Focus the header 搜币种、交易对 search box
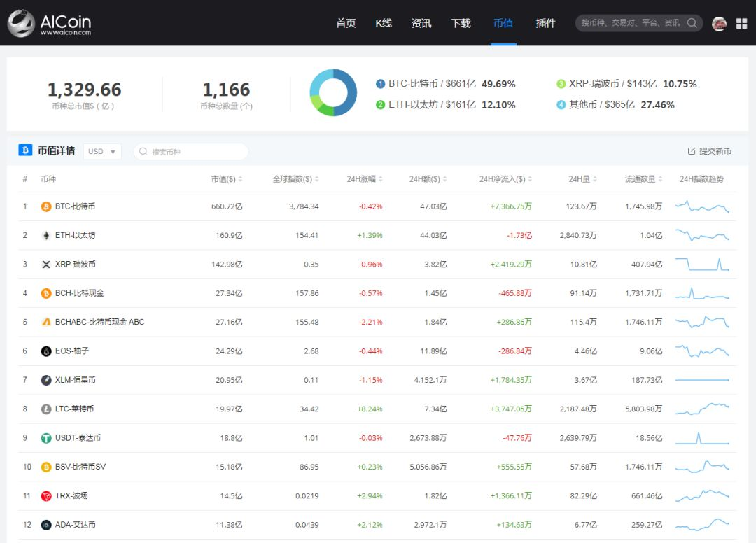756x543 pixels. (x=639, y=23)
